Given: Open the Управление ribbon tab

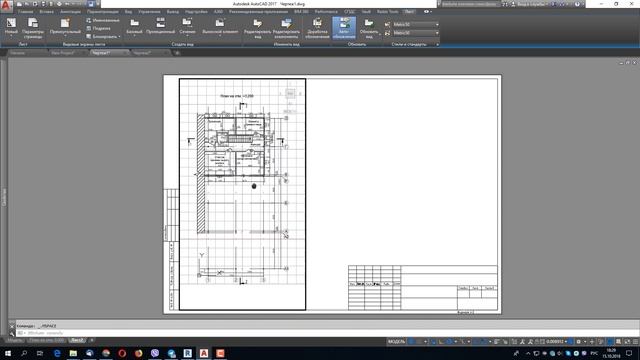Looking at the screenshot, I should (149, 11).
